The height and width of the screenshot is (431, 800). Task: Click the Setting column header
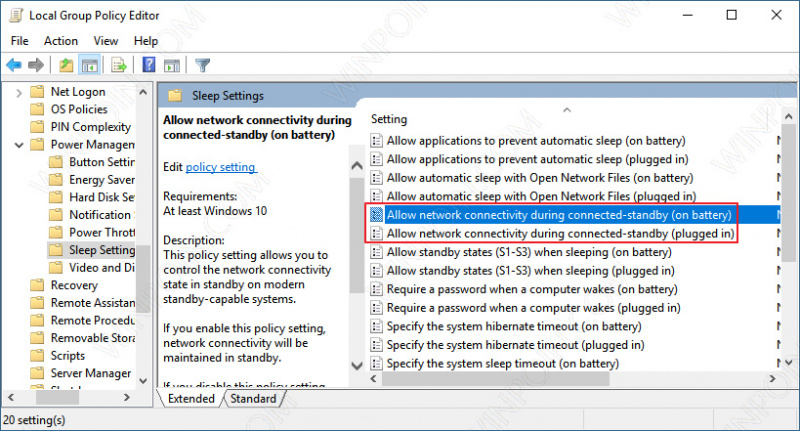(x=390, y=119)
